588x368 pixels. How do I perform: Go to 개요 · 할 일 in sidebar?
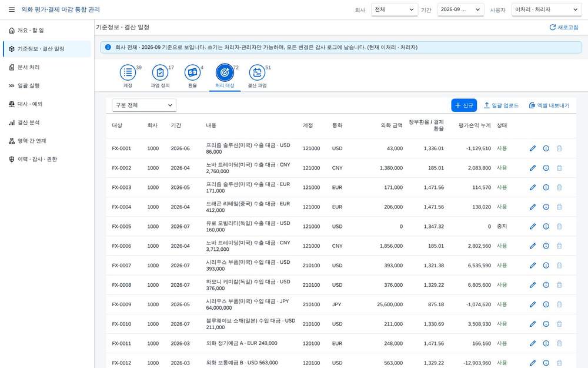coord(47,31)
